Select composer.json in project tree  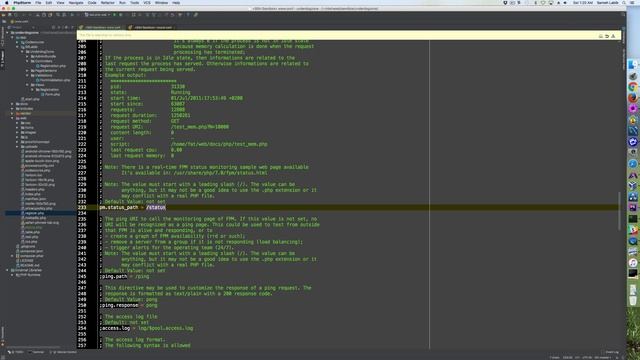click(29, 251)
